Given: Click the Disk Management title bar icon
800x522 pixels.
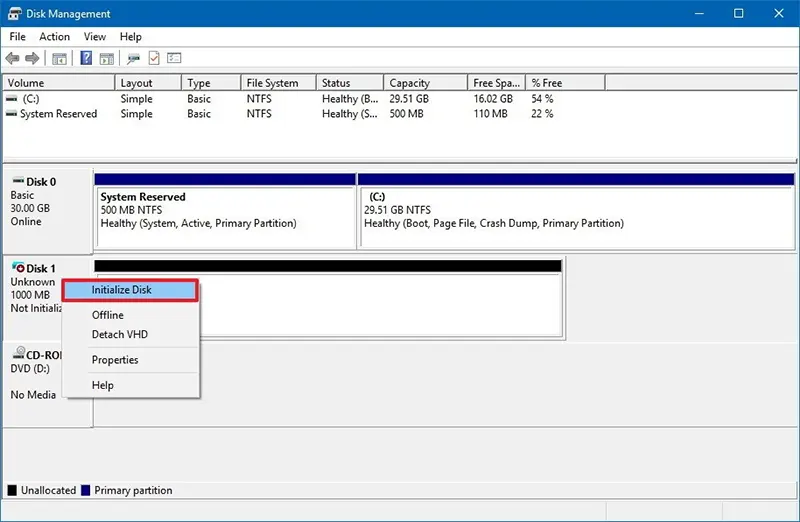Looking at the screenshot, I should (14, 13).
